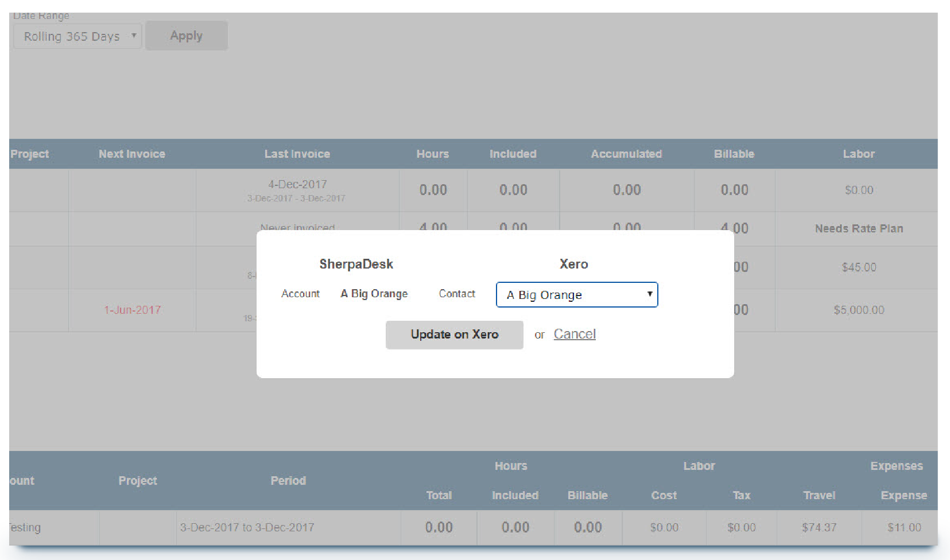Click the Period column header

point(288,481)
